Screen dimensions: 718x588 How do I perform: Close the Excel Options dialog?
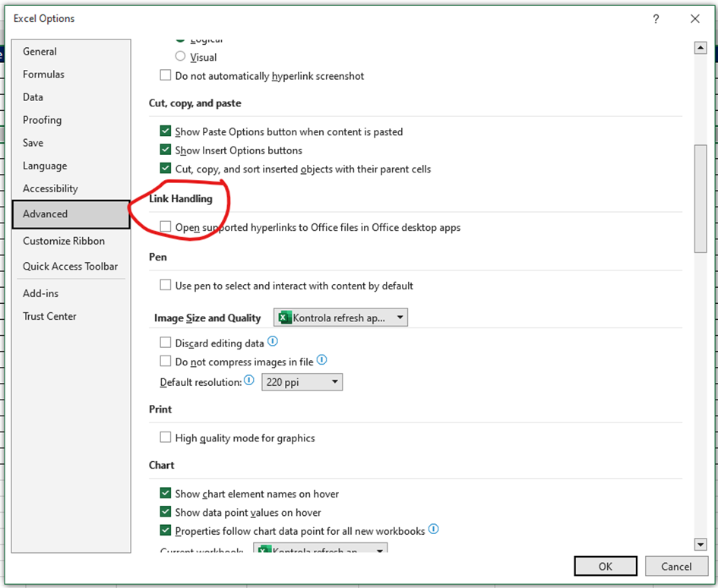pos(694,19)
